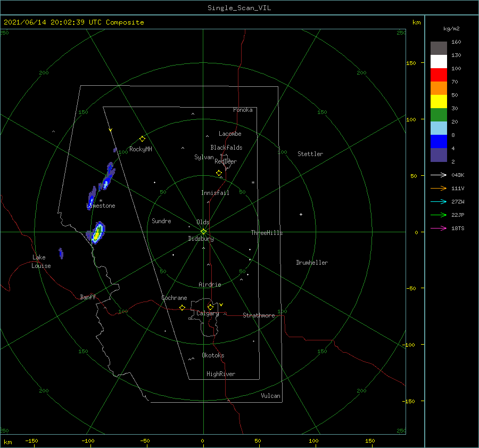The image size is (479, 448).
Task: Click the red 100 kg/m2 legend swatch
Action: [x=439, y=75]
